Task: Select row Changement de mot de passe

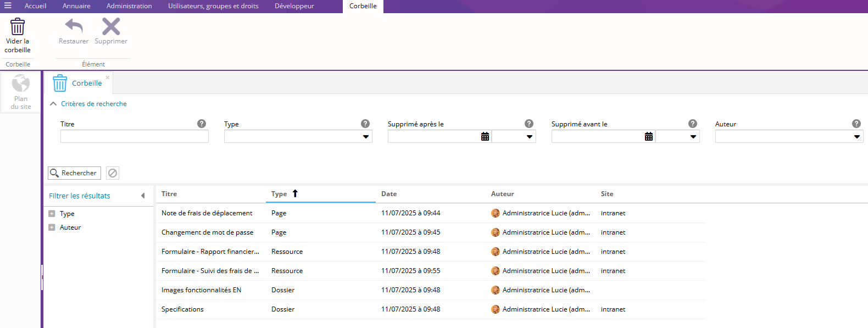Action: (x=431, y=232)
